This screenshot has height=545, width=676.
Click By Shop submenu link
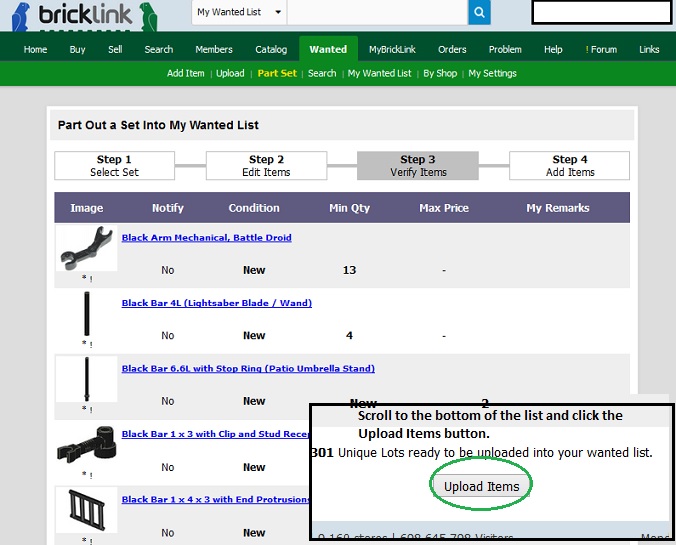(440, 73)
